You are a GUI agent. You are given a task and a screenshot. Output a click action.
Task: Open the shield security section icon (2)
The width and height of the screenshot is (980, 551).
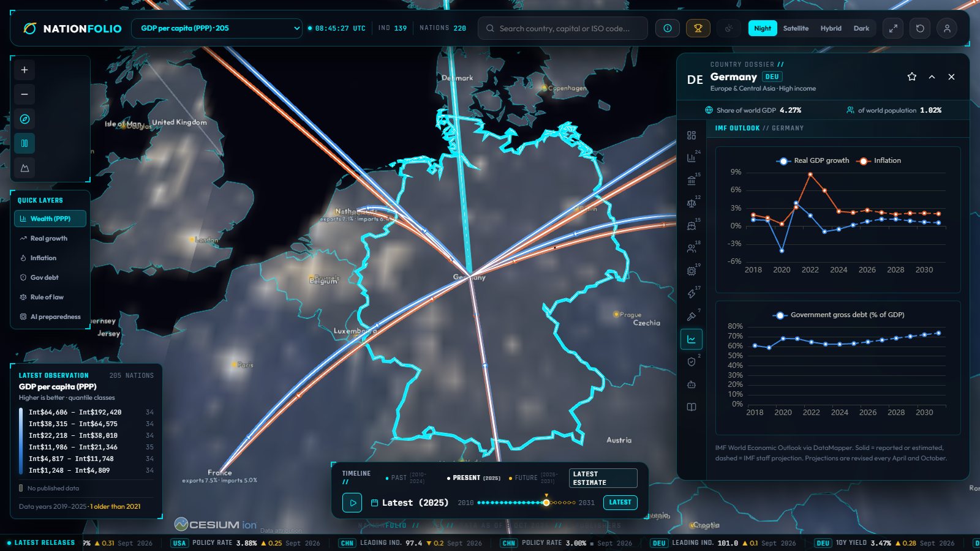pos(692,362)
